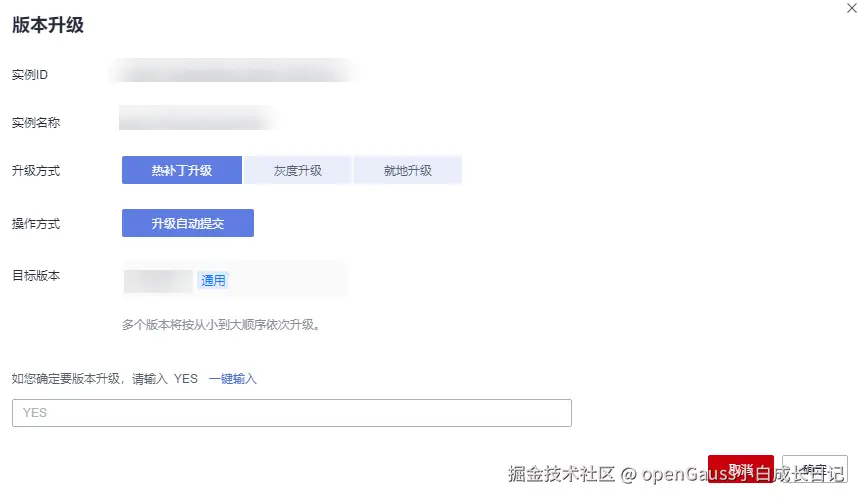Click the 目标版本 label
Screen dimensions: 859x499
[36, 275]
